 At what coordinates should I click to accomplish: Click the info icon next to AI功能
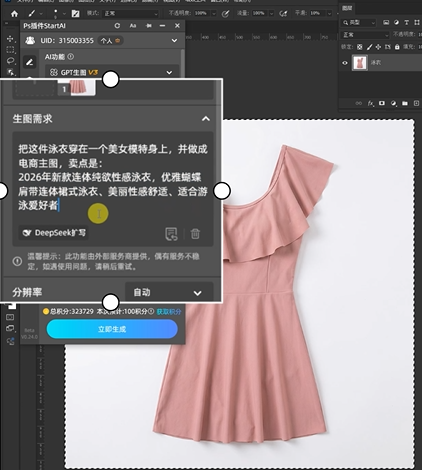[70, 57]
